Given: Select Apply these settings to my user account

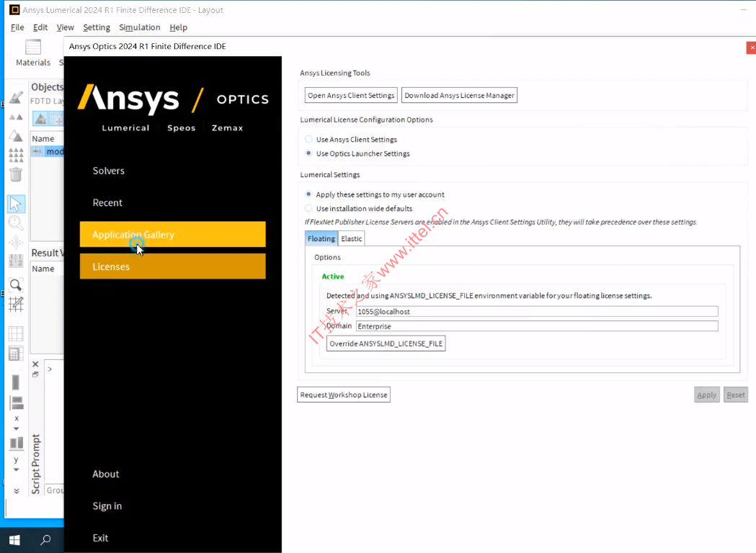Looking at the screenshot, I should [x=308, y=194].
